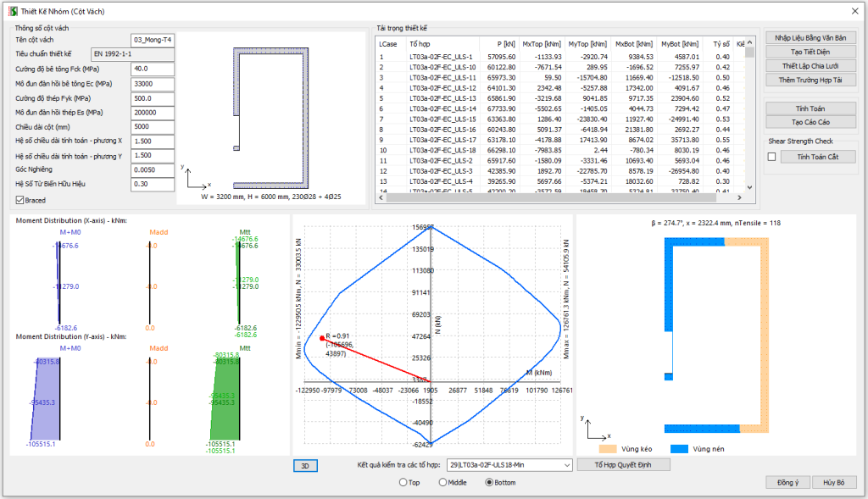Toggle the Braced checkbox
Viewport: 868px width, 499px height.
point(20,200)
